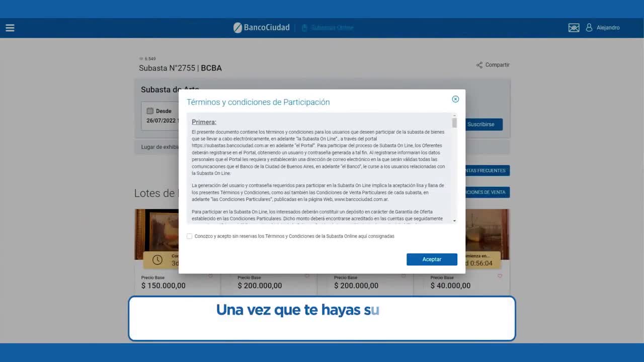
Task: Open the hamburger navigation menu
Action: pos(10,28)
